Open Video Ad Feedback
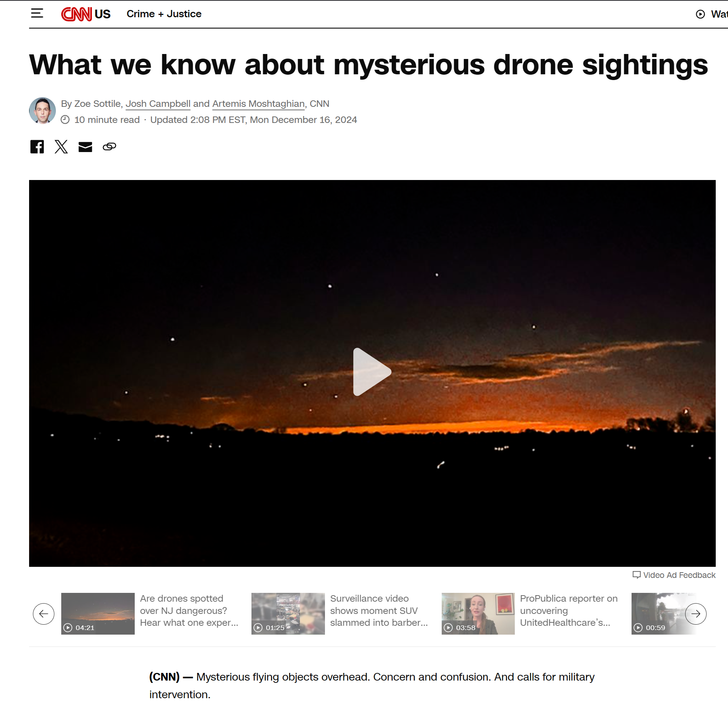The image size is (728, 707). (x=674, y=575)
